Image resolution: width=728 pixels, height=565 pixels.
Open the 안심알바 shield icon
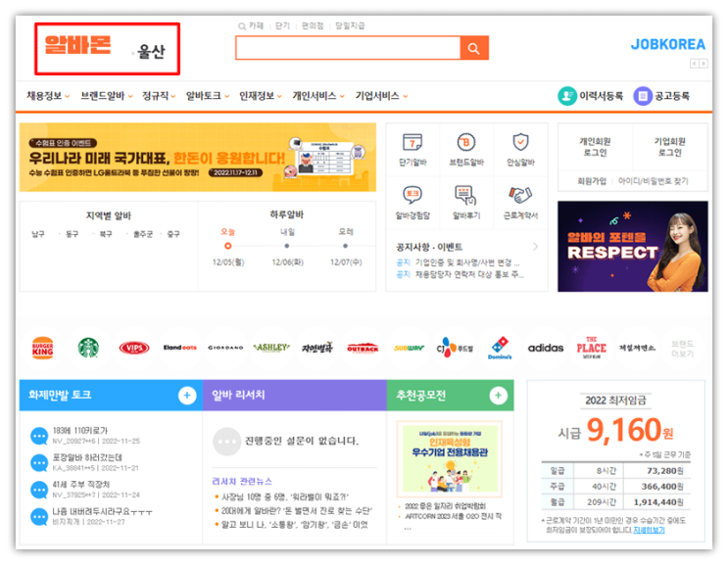coord(520,142)
